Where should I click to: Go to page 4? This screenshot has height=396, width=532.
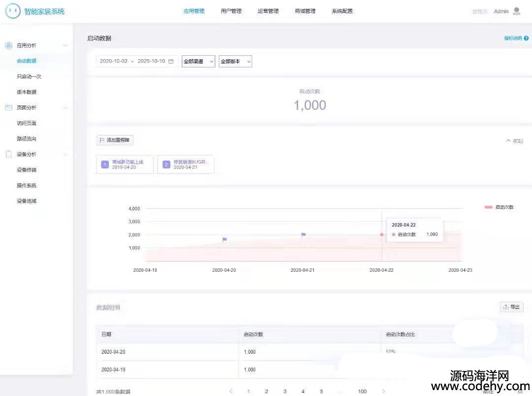[x=303, y=391]
